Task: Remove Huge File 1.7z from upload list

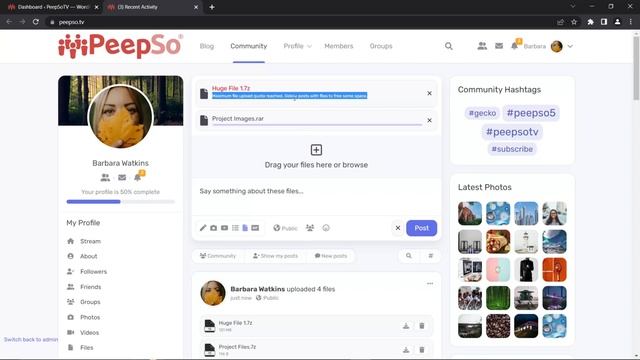Action: (429, 93)
